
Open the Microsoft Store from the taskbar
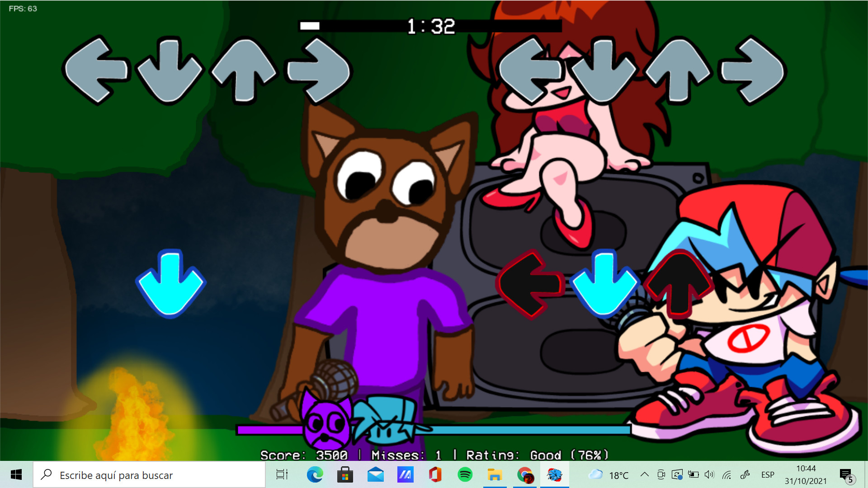345,475
